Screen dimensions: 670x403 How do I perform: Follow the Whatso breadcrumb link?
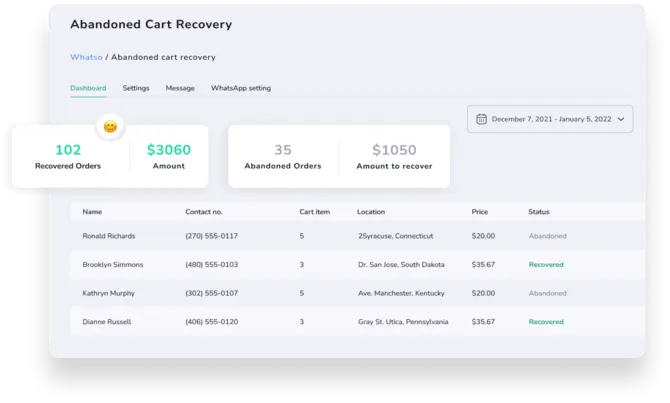click(86, 57)
